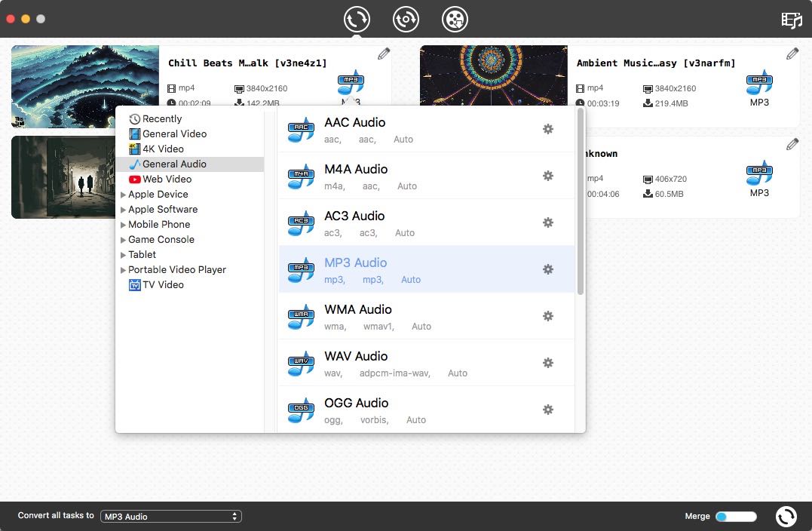Open the Convert tab icon in toolbar
The height and width of the screenshot is (531, 812).
click(357, 19)
